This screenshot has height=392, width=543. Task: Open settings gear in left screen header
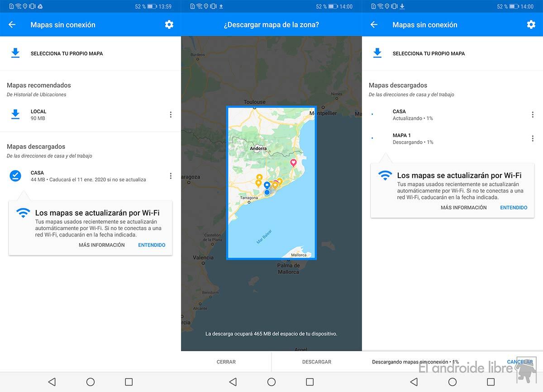[169, 25]
